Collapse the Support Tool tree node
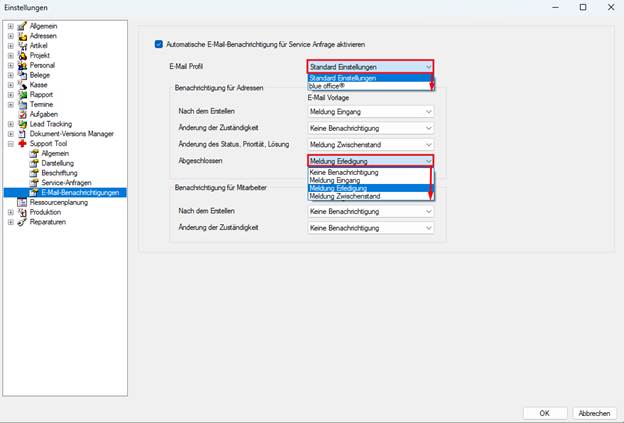Screen dimensions: 624x423 (11, 144)
